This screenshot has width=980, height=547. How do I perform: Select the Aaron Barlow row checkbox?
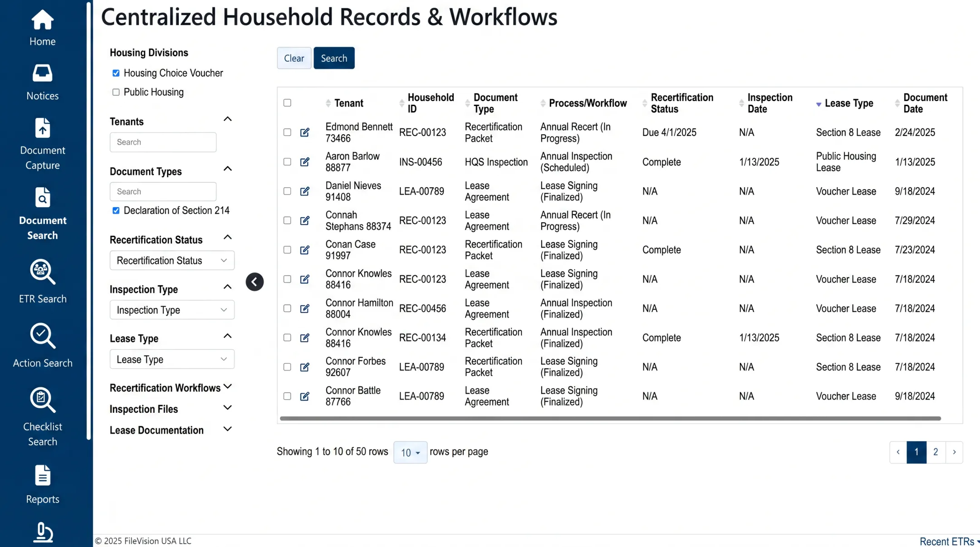(x=287, y=162)
